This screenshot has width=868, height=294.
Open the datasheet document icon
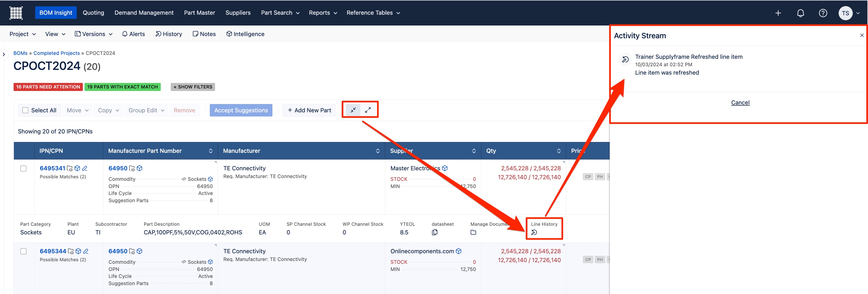tap(435, 232)
